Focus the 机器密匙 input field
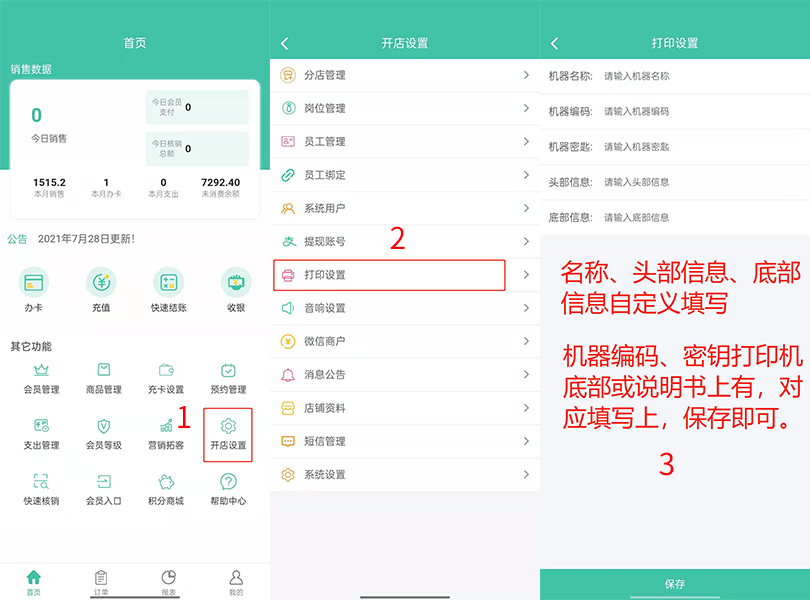Screen dimensions: 810x600 pos(700,147)
